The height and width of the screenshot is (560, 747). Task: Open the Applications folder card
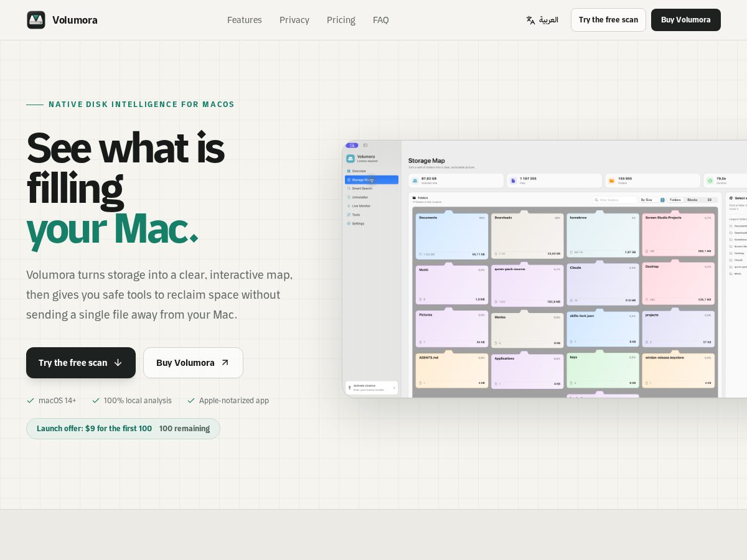click(527, 370)
